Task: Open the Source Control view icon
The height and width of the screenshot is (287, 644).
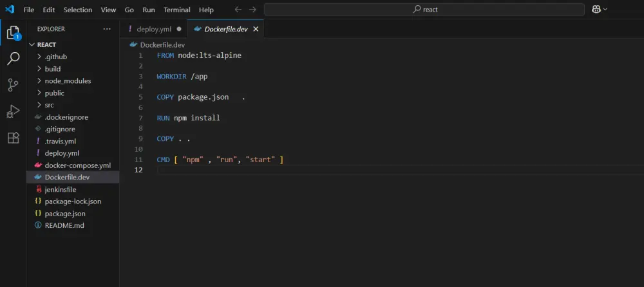Action: pos(13,85)
